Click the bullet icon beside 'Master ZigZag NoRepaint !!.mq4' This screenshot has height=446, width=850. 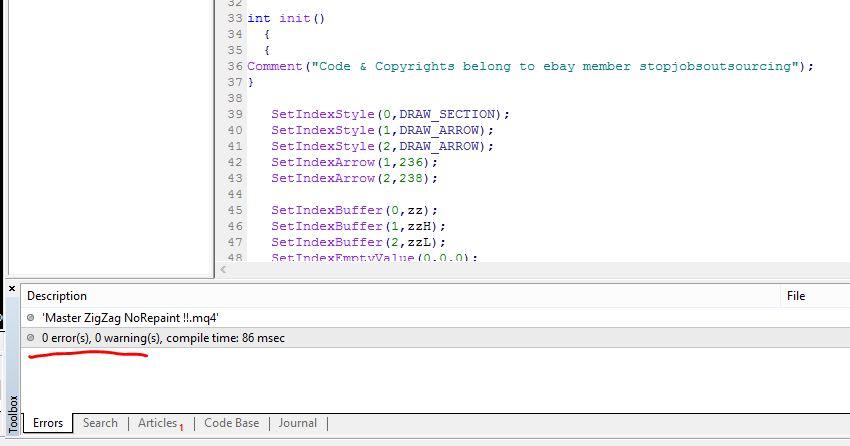(x=32, y=317)
